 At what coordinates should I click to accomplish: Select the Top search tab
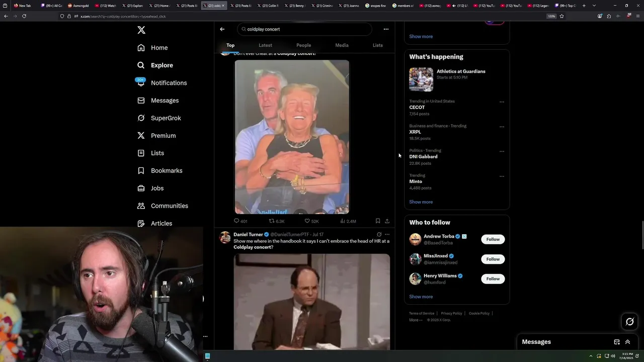point(230,45)
